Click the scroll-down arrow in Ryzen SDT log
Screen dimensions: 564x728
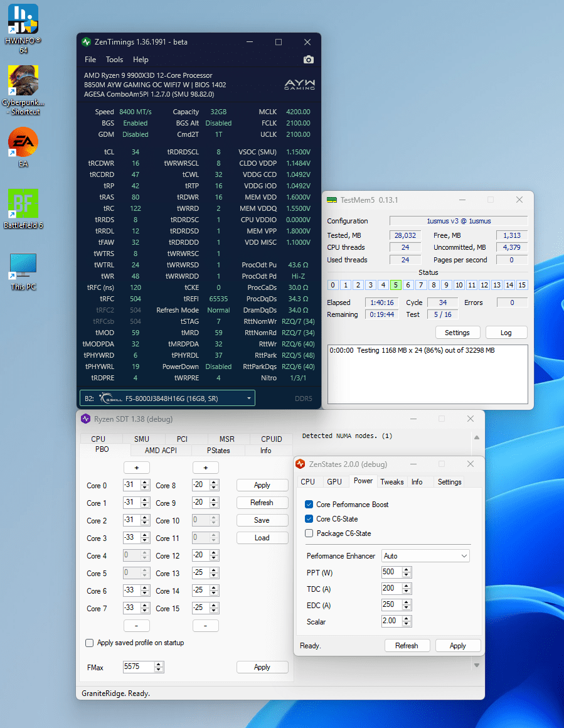[476, 665]
